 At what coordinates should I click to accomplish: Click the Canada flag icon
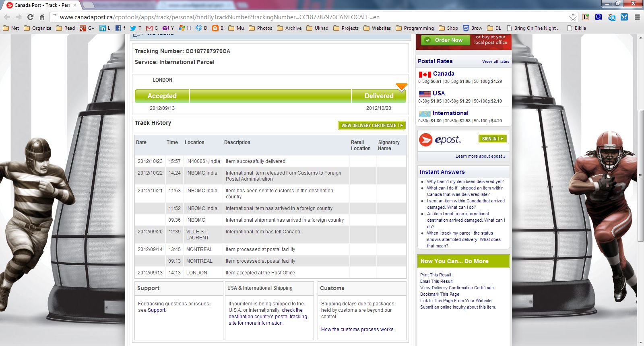425,74
